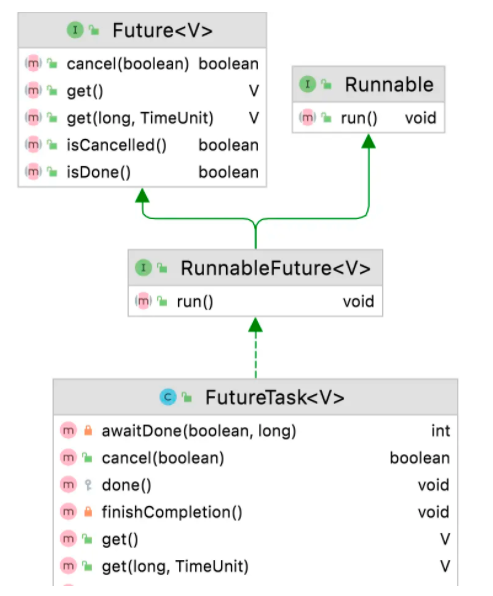
Task: Click the protected key icon beside done()
Action: click(88, 485)
